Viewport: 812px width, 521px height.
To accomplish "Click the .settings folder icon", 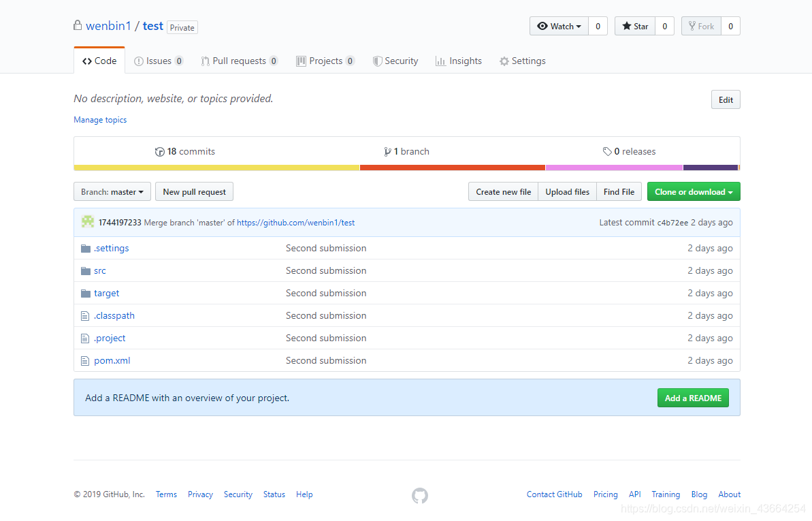I will (86, 249).
